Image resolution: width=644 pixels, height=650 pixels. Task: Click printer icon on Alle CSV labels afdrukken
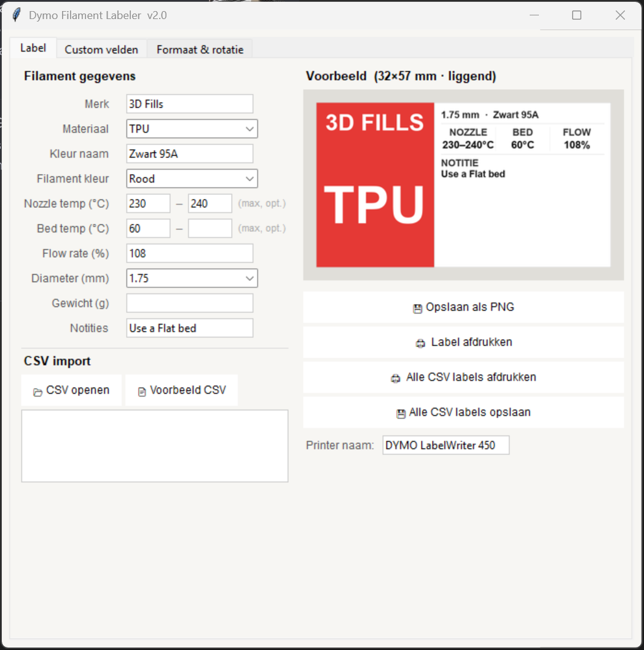(396, 378)
